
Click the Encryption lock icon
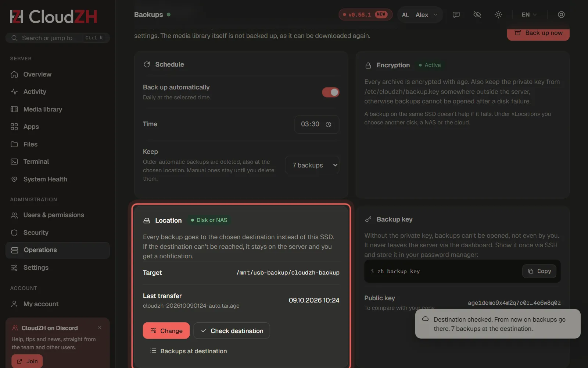point(368,66)
